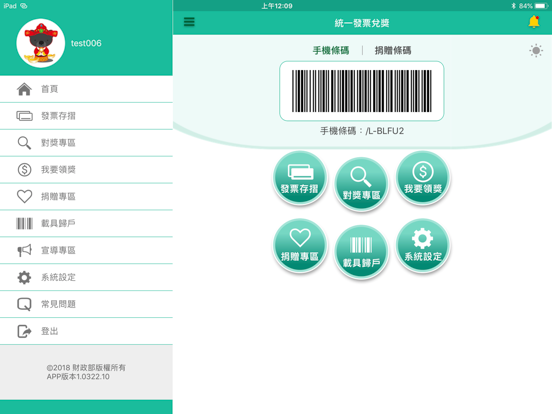Tap the mobile barcode image
The width and height of the screenshot is (552, 414).
pyautogui.click(x=362, y=91)
